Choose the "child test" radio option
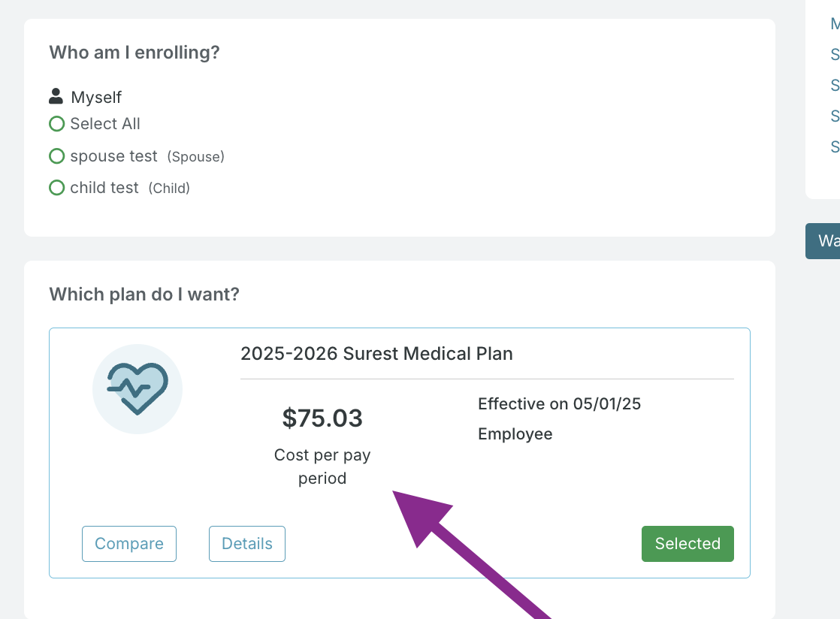This screenshot has height=619, width=840. [x=56, y=188]
